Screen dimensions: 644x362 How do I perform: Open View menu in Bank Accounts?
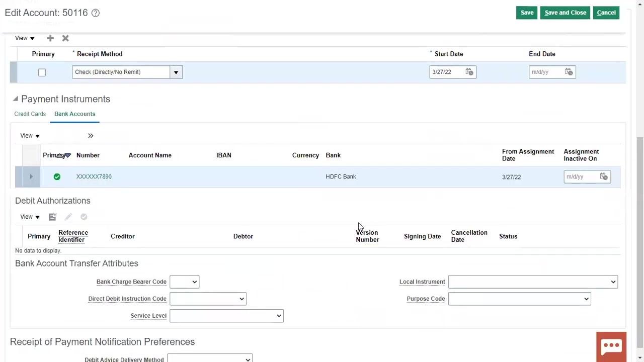[x=30, y=136]
